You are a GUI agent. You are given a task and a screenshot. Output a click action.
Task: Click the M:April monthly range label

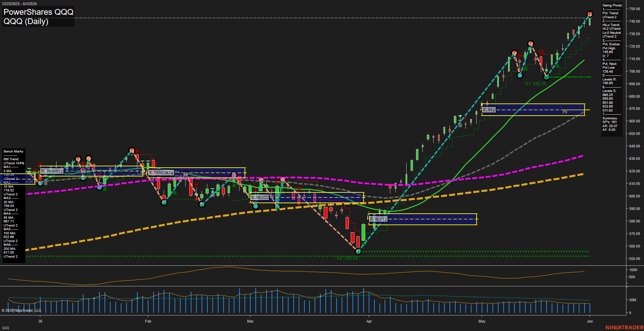(378, 219)
